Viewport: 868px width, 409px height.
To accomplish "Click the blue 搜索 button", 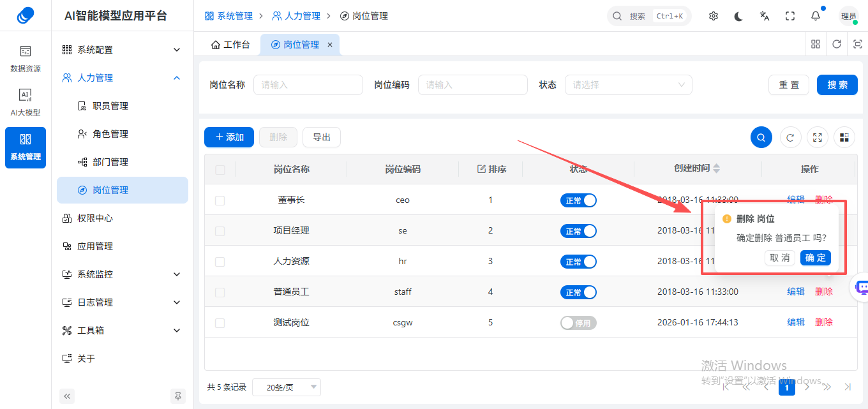I will [837, 85].
